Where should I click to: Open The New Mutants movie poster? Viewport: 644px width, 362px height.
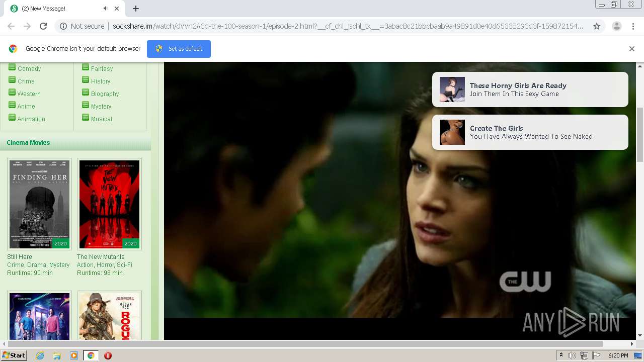pyautogui.click(x=109, y=204)
